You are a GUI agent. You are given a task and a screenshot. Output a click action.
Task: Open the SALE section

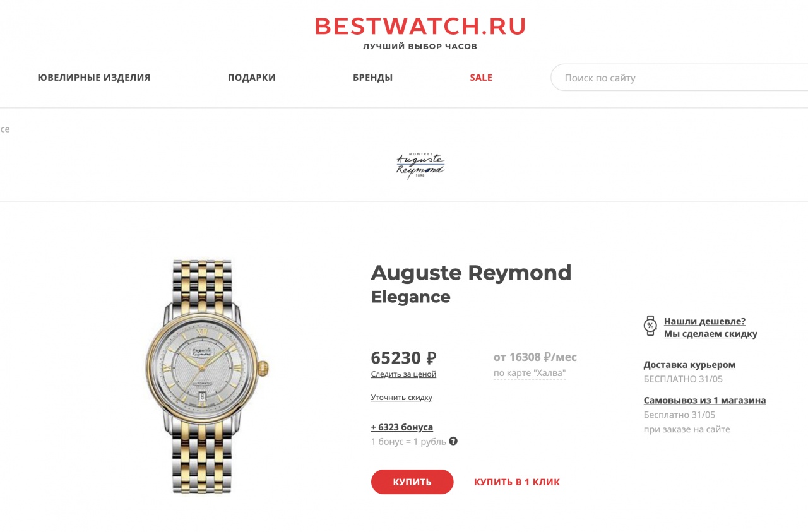pos(481,78)
